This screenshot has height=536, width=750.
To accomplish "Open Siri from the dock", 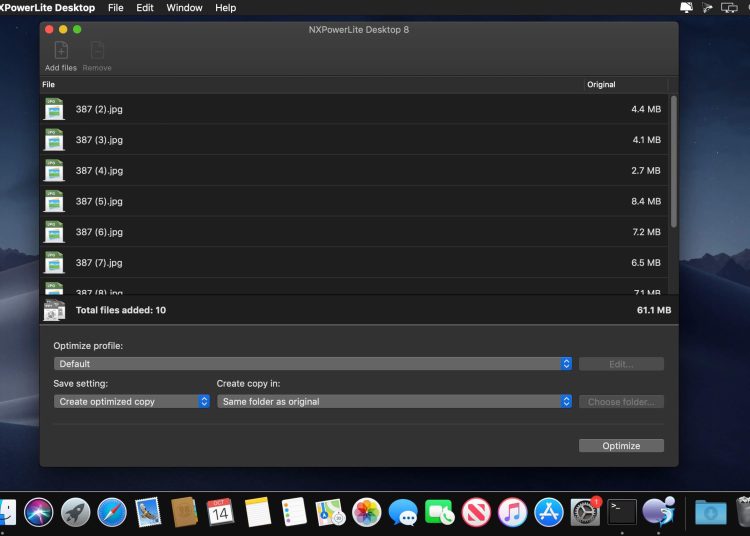I will point(39,513).
